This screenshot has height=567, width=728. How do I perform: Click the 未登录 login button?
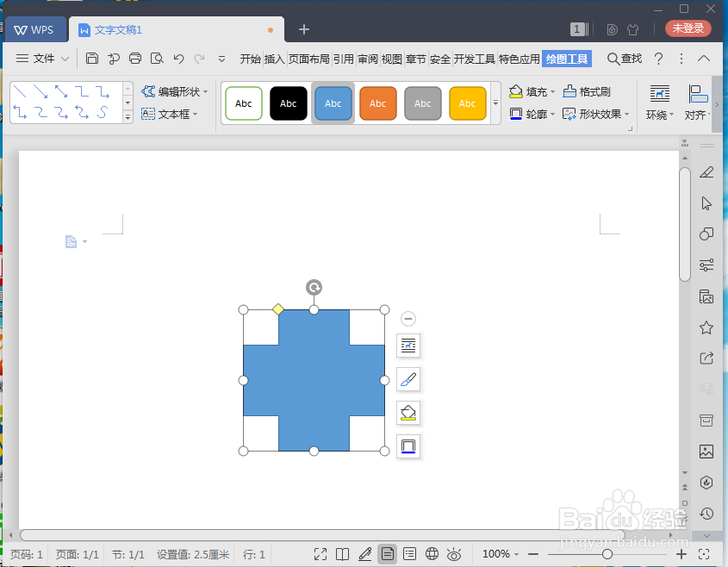688,28
